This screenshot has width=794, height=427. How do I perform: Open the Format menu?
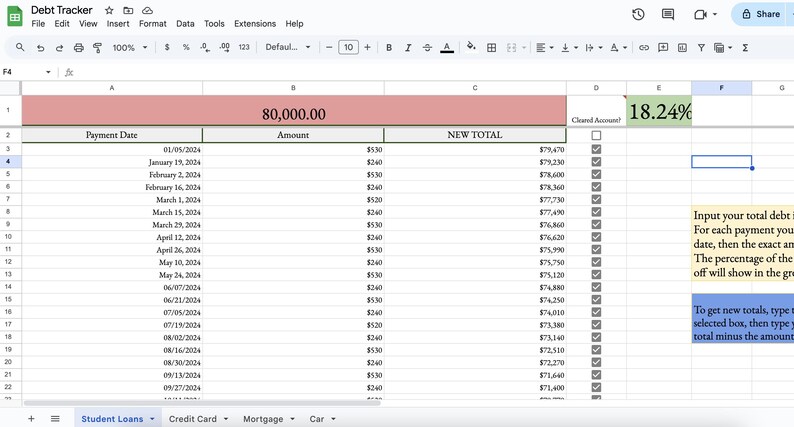[x=152, y=23]
